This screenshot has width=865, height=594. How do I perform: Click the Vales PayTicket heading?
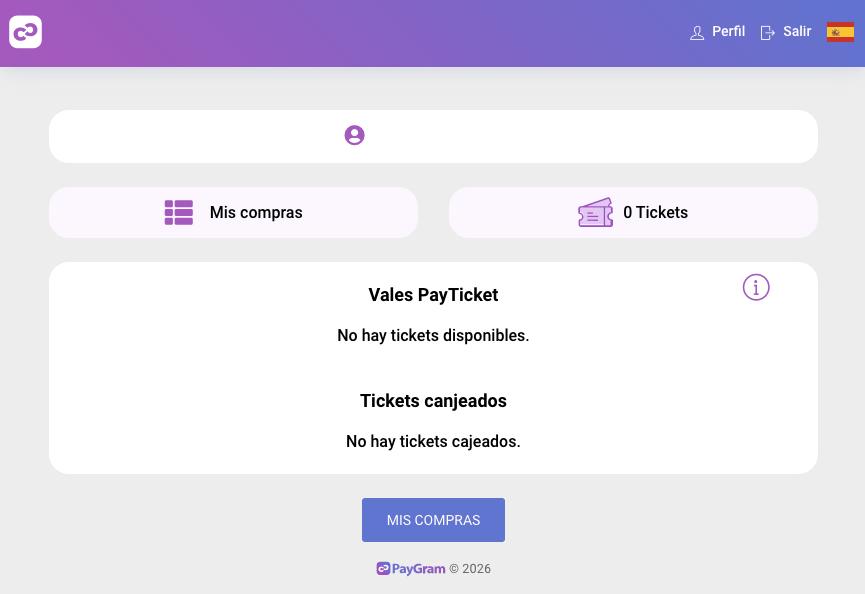coord(433,295)
